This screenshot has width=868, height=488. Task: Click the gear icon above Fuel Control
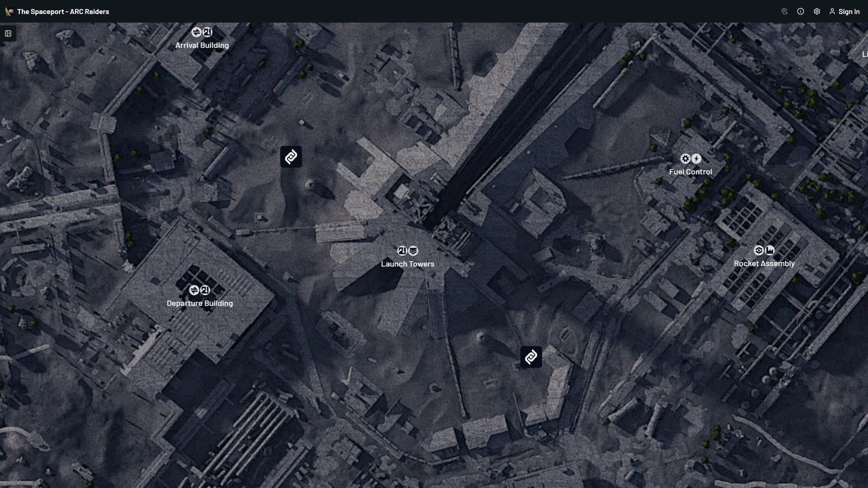click(x=685, y=159)
